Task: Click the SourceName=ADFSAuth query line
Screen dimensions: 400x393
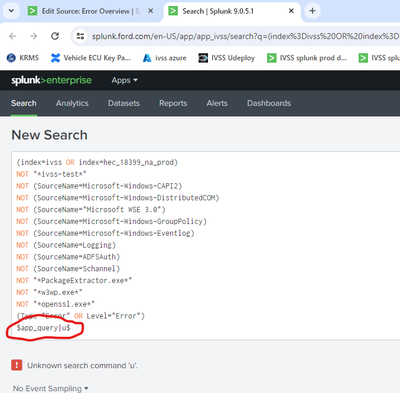Action: point(68,257)
